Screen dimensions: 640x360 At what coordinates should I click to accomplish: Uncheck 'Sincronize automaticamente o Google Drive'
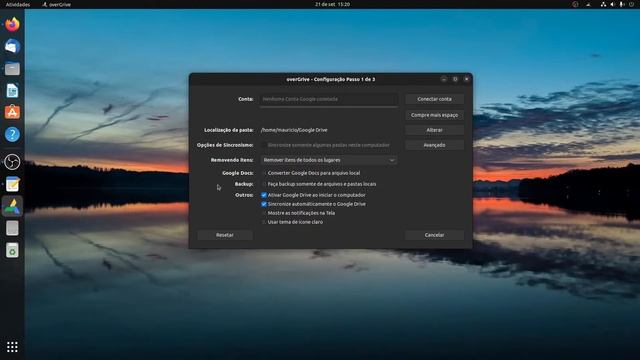264,204
